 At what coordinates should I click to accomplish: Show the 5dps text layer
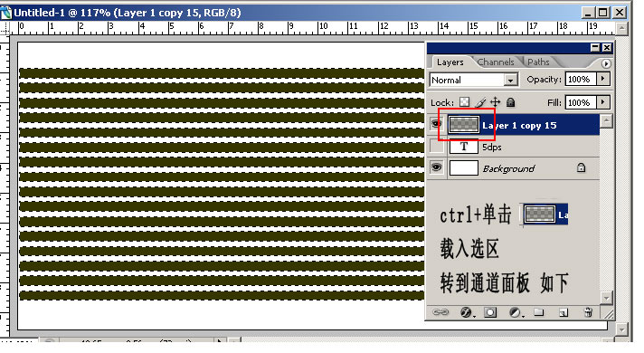[436, 147]
